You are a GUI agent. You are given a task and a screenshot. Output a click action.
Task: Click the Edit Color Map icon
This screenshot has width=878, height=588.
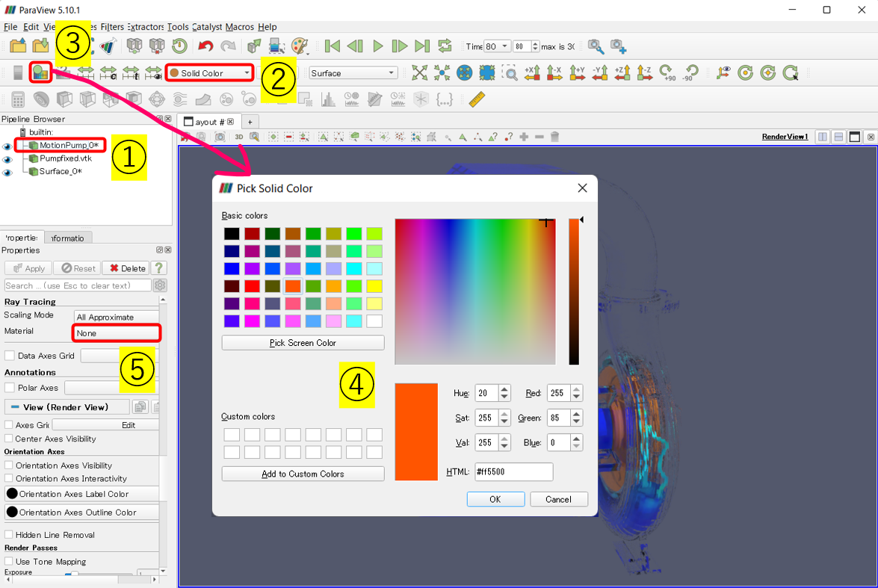click(40, 72)
